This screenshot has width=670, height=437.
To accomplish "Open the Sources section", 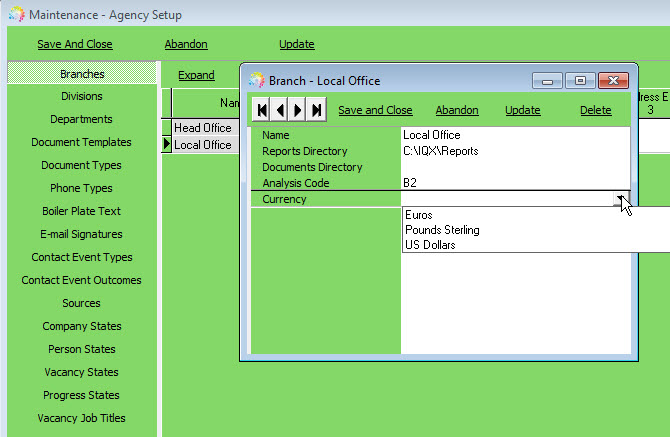I will click(x=81, y=303).
